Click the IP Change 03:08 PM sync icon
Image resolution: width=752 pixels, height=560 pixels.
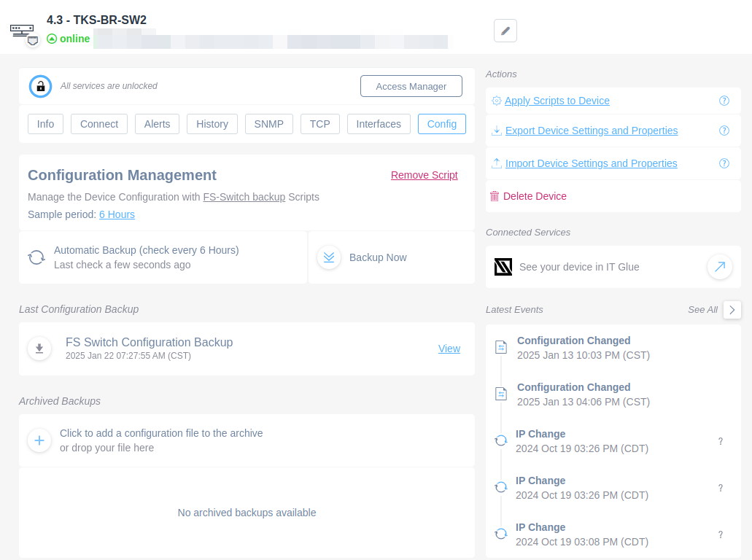point(500,534)
